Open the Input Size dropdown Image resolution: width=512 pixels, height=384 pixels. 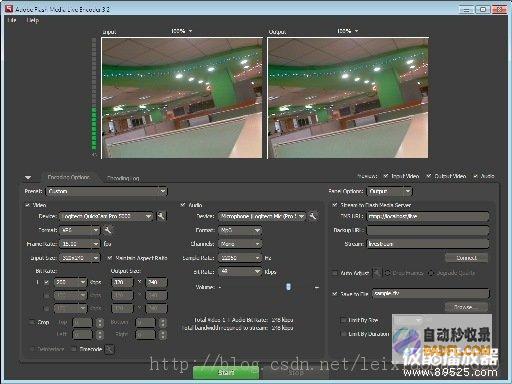tap(79, 258)
